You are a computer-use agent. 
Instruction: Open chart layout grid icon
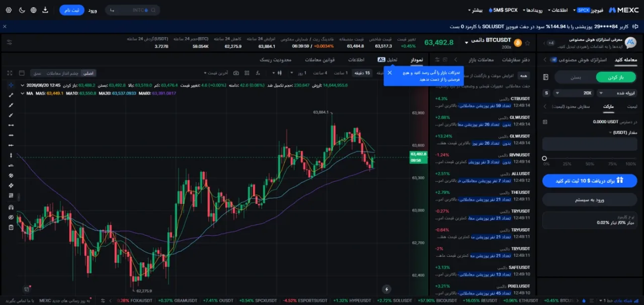[x=247, y=73]
